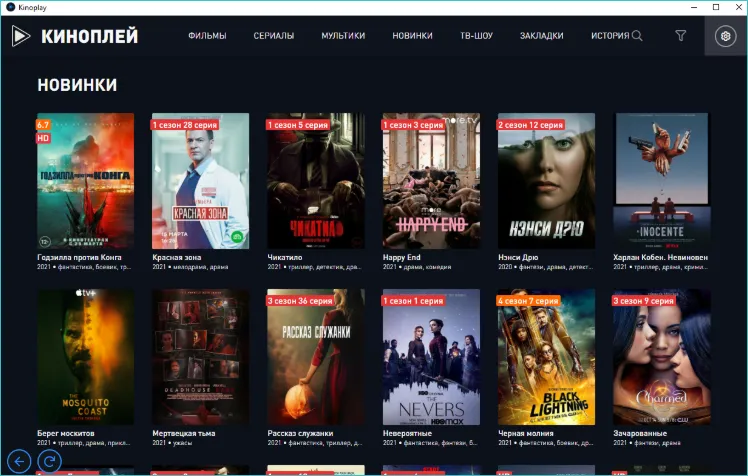Open the Charmed poster

click(x=662, y=357)
